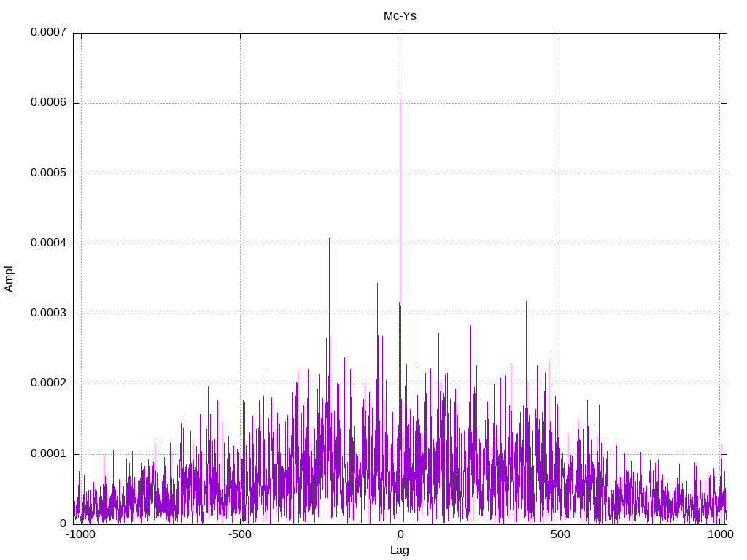Click the 0.0007 y-axis tick label
The width and height of the screenshot is (747, 560).
(x=48, y=32)
